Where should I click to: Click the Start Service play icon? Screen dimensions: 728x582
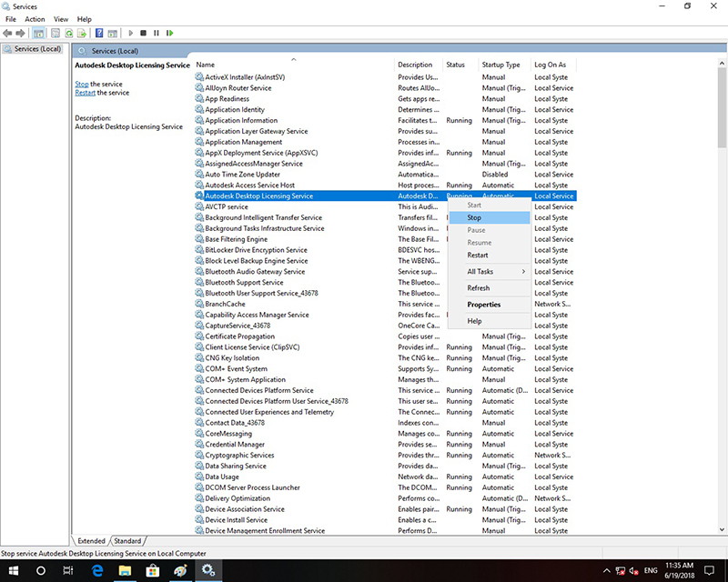(x=130, y=33)
